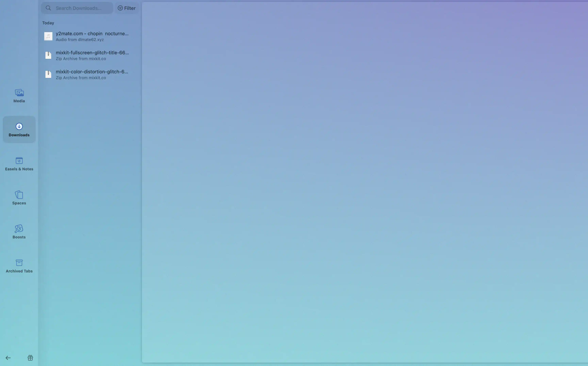Select the Downloads section icon

click(19, 126)
